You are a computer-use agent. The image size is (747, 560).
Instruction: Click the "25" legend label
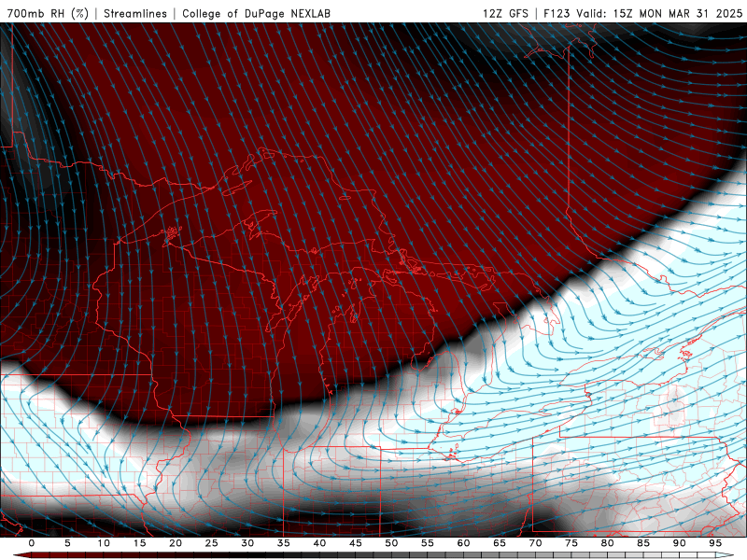[x=212, y=543]
